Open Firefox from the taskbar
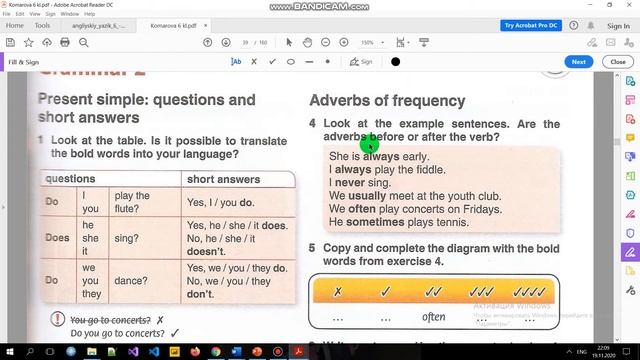640x360 pixels. coord(195,351)
